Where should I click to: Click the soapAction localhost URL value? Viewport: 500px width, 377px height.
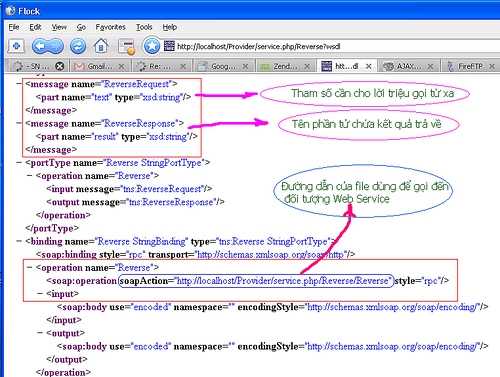click(282, 281)
